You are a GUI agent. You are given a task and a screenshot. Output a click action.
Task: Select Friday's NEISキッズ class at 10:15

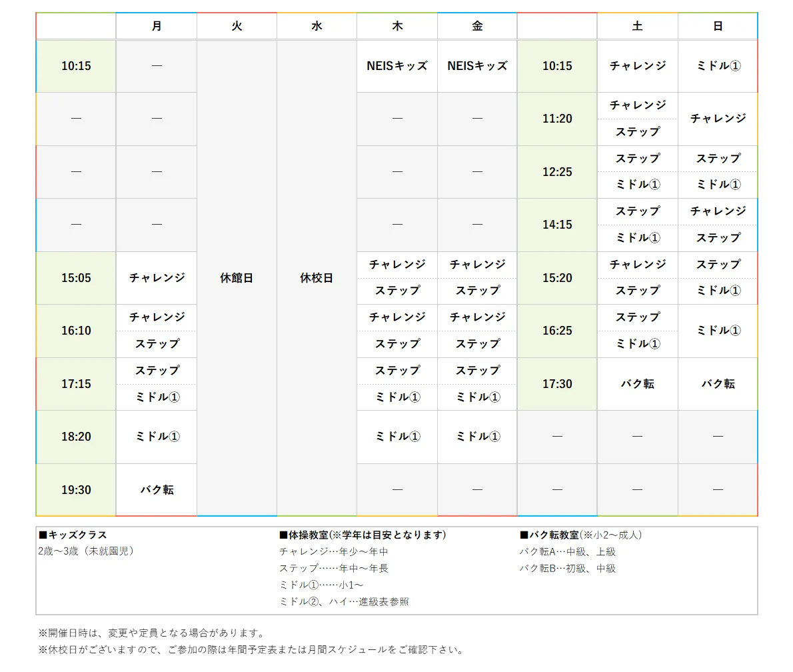pyautogui.click(x=477, y=66)
